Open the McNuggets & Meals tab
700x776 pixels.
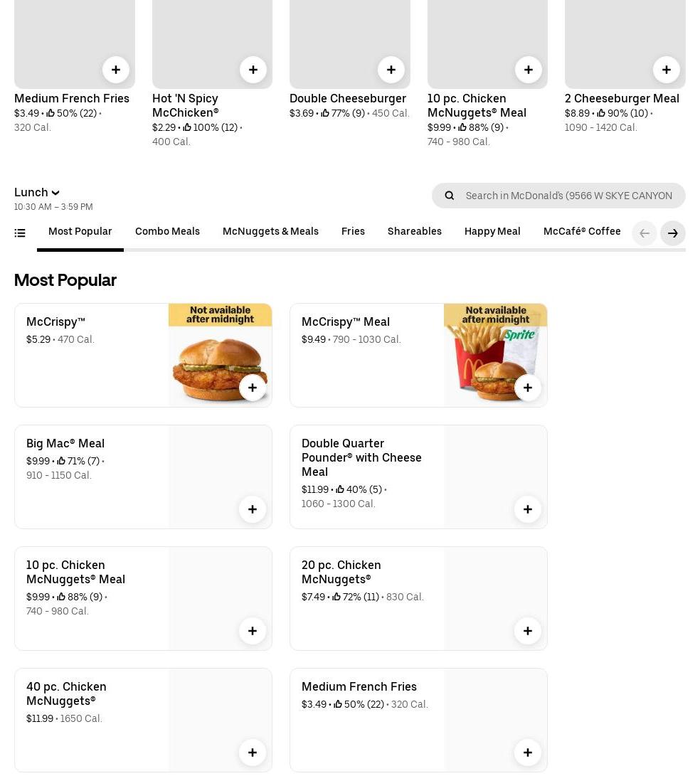pyautogui.click(x=270, y=232)
